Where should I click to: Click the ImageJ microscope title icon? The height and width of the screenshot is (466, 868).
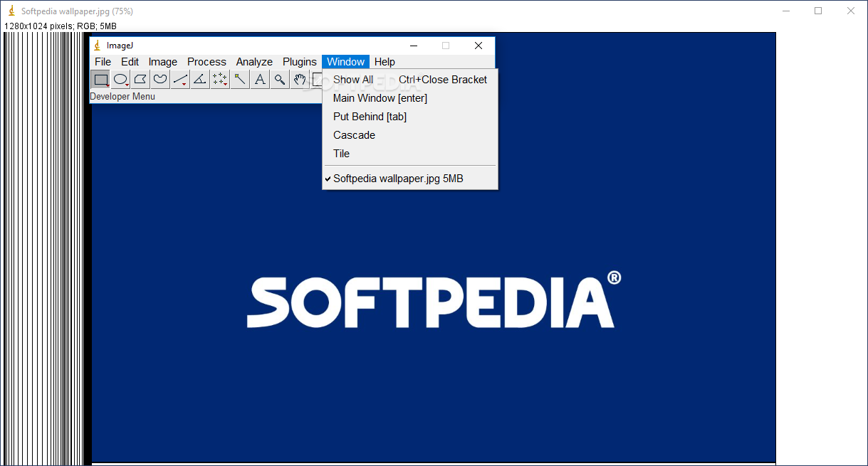pos(98,46)
